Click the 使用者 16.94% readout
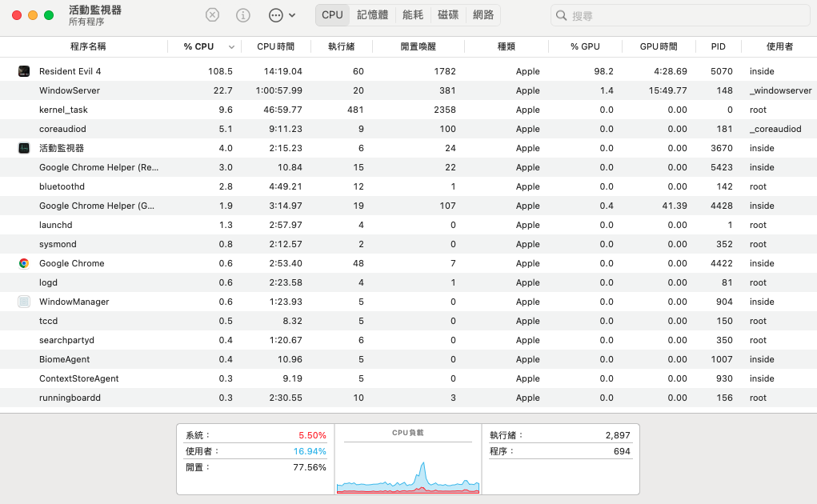 click(256, 451)
